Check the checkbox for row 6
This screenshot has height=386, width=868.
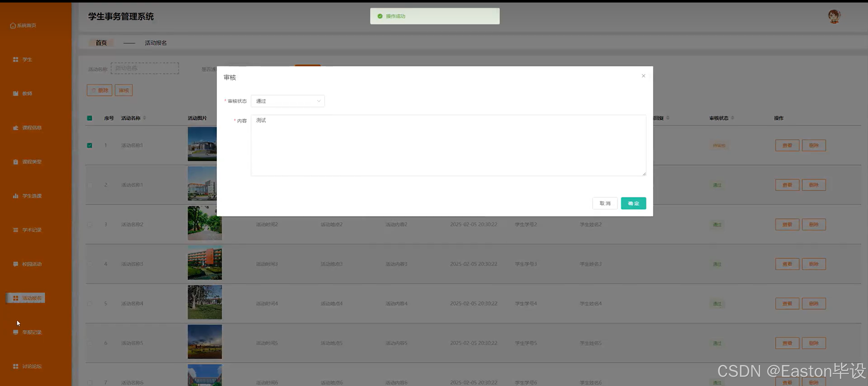pos(90,343)
